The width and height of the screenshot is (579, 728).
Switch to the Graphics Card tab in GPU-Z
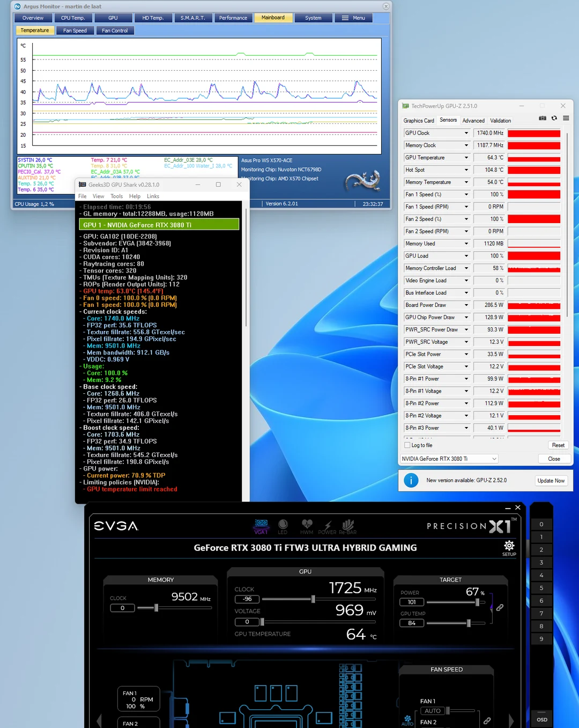tap(419, 120)
